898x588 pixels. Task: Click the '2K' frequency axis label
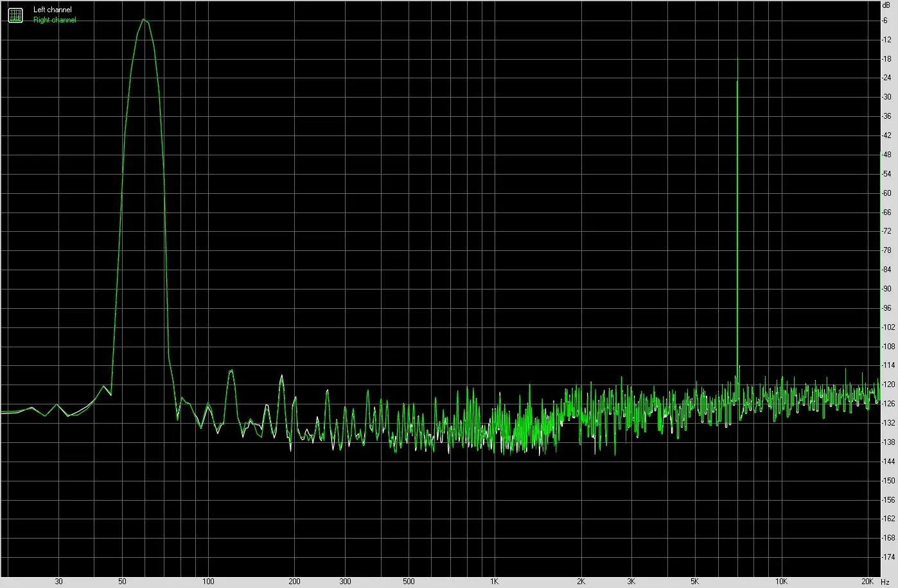tap(581, 582)
